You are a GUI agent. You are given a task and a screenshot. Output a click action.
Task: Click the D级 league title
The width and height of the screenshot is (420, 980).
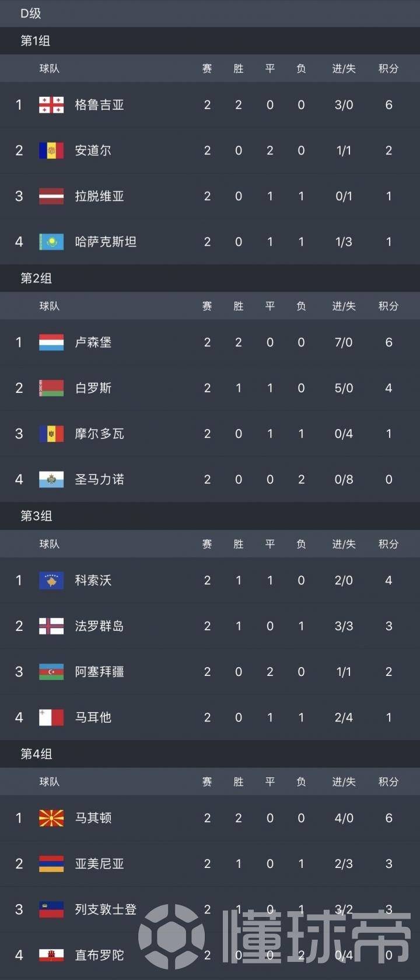point(30,13)
